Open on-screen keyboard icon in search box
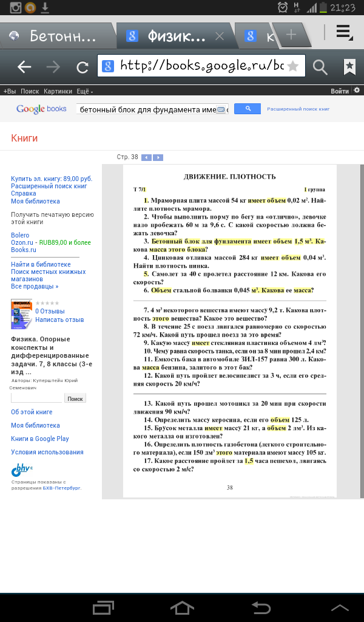The image size is (364, 622). [x=221, y=109]
